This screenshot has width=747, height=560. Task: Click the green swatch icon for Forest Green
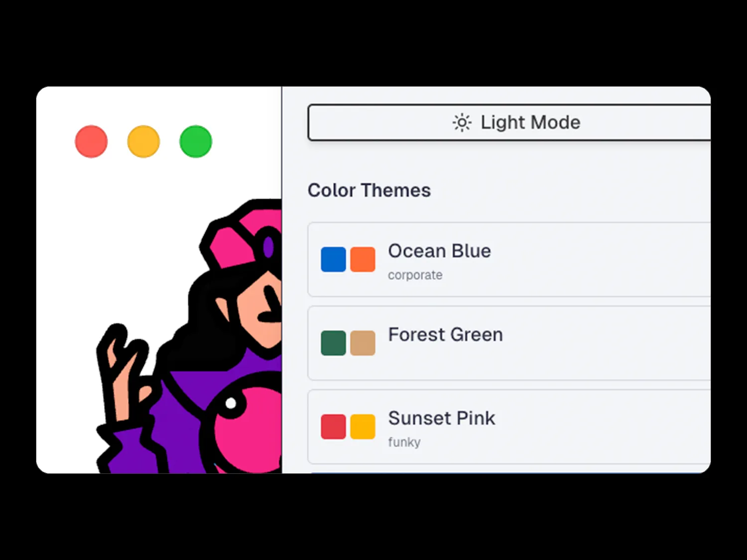click(x=333, y=342)
